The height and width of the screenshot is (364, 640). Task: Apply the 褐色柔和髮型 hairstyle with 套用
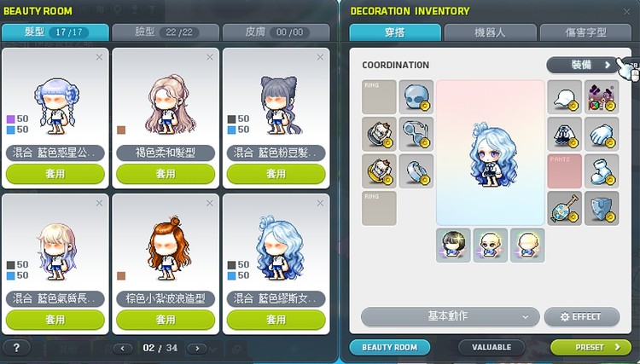(x=166, y=174)
